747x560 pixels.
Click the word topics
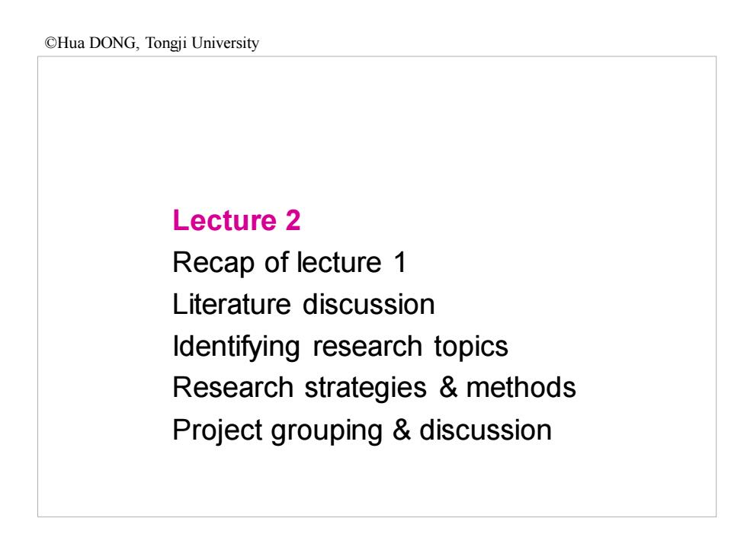pos(471,347)
